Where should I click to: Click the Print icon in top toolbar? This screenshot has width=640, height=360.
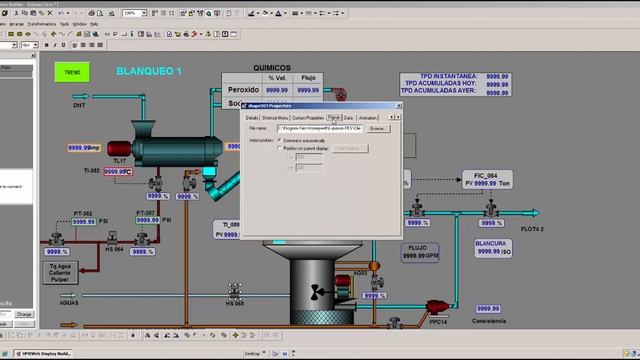click(91, 13)
